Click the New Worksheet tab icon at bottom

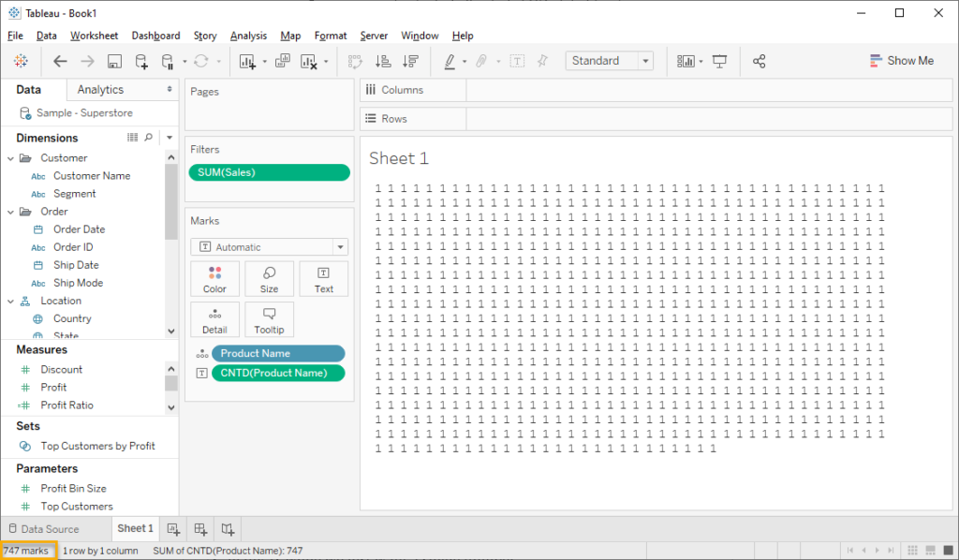[x=173, y=529]
